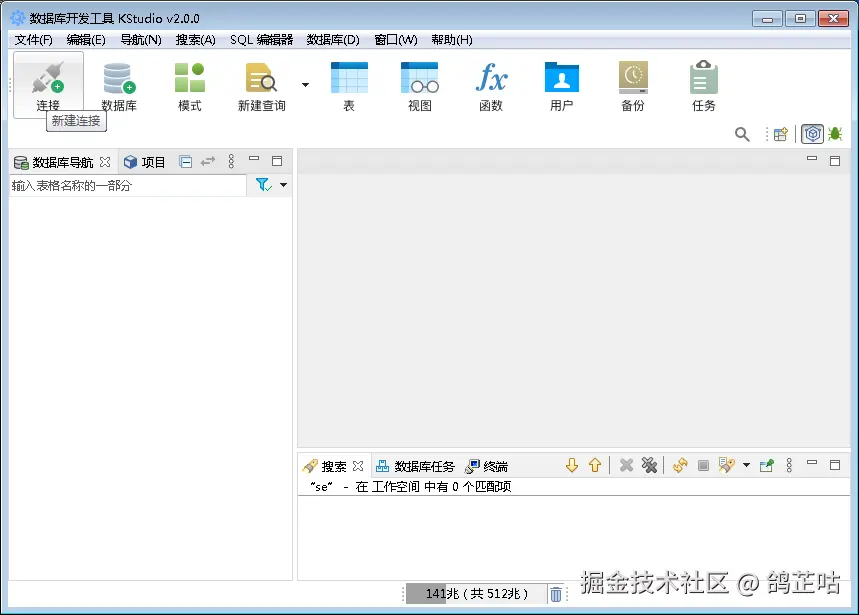Screen dimensions: 859x615
Task: Open the 用户 (User) management tool
Action: 562,85
